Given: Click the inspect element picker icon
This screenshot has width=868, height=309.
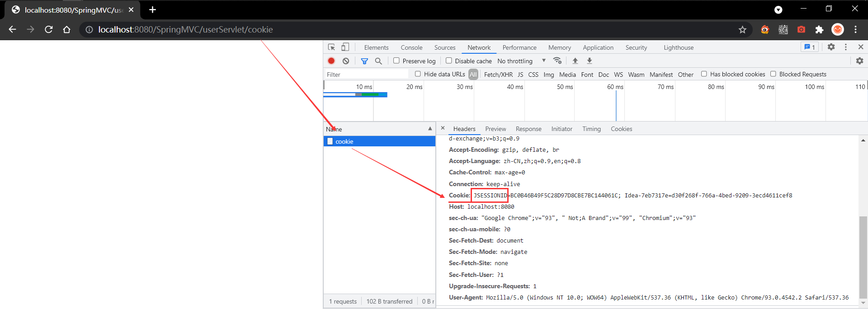Looking at the screenshot, I should click(331, 47).
